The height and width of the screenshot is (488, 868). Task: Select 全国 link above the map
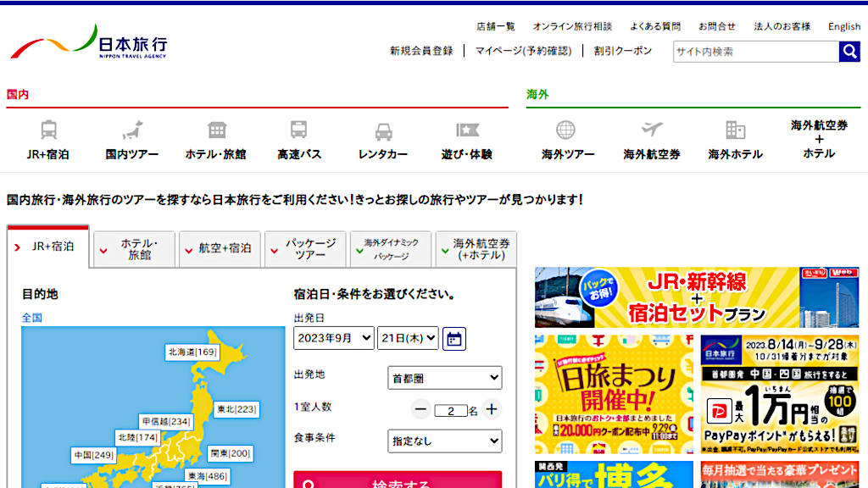coord(31,318)
